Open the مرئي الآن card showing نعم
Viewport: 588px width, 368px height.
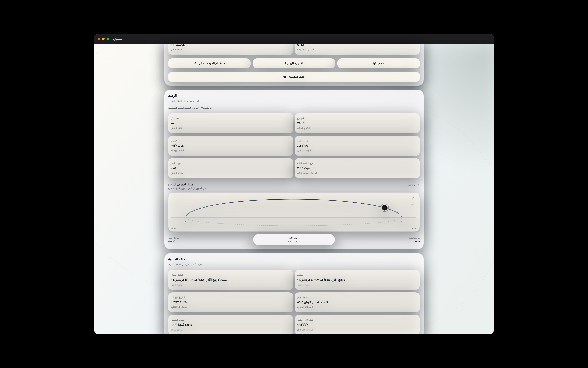[x=231, y=123]
